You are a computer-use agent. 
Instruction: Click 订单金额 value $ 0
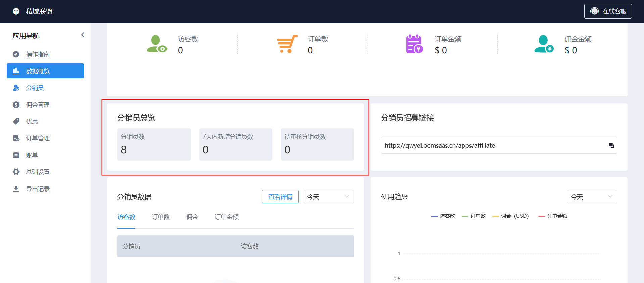click(441, 50)
